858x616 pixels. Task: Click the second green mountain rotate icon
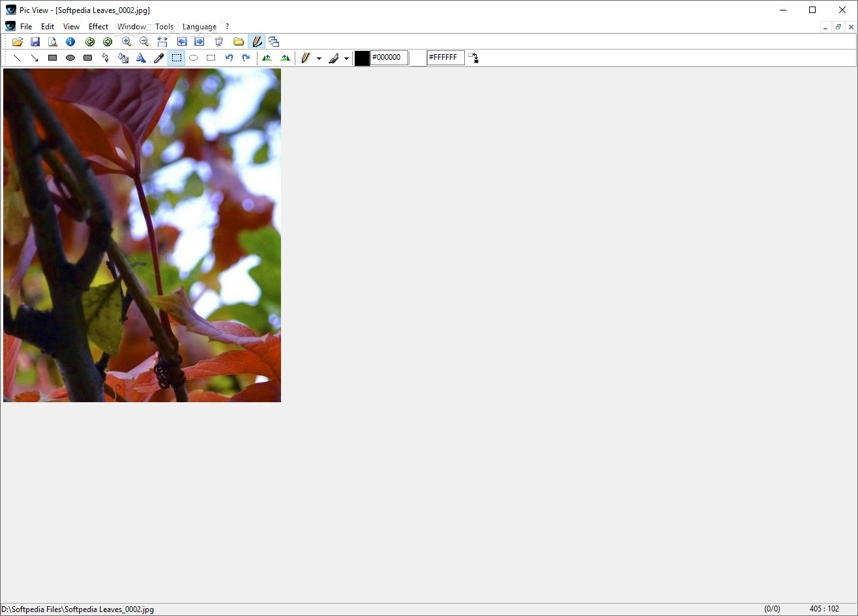point(285,58)
